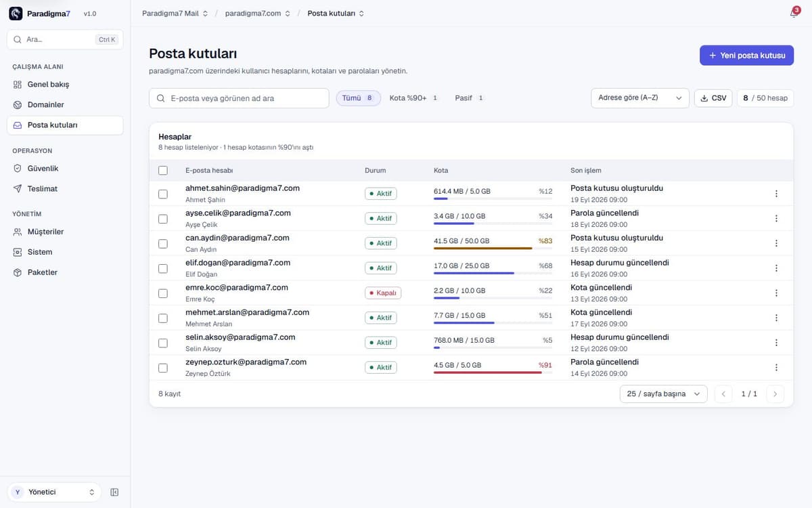
Task: Open the Adrese göre (A–Z) sort dropdown
Action: click(640, 98)
